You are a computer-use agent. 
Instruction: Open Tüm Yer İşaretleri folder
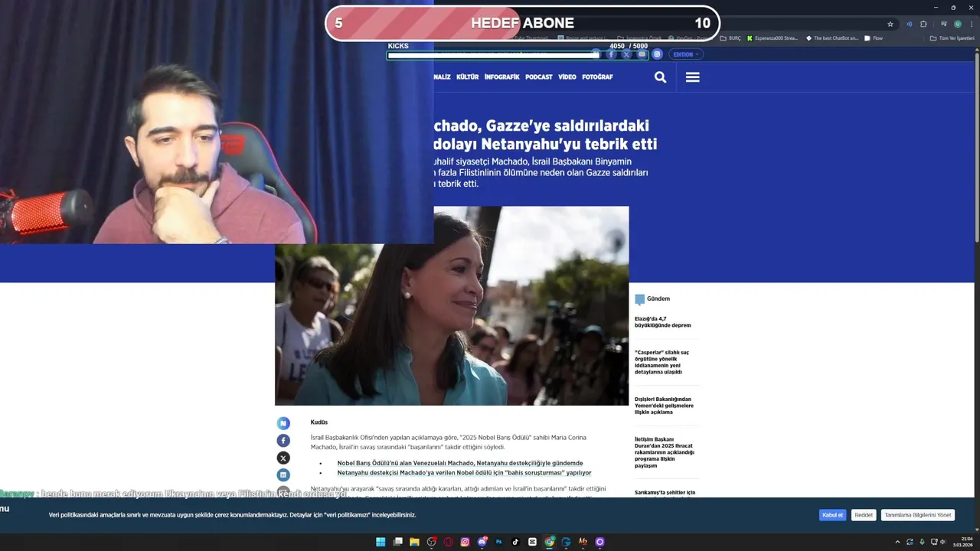tap(952, 37)
